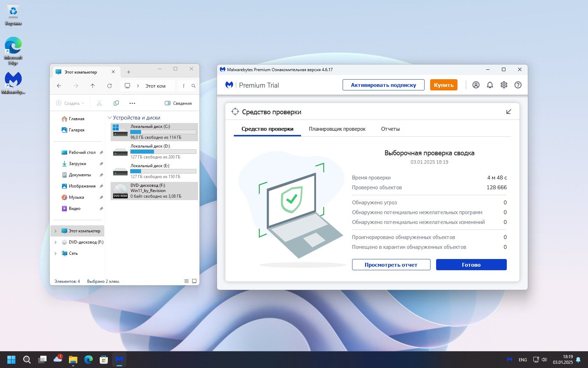Switch to Планировщик проверок tab
Image resolution: width=588 pixels, height=368 pixels.
click(337, 129)
